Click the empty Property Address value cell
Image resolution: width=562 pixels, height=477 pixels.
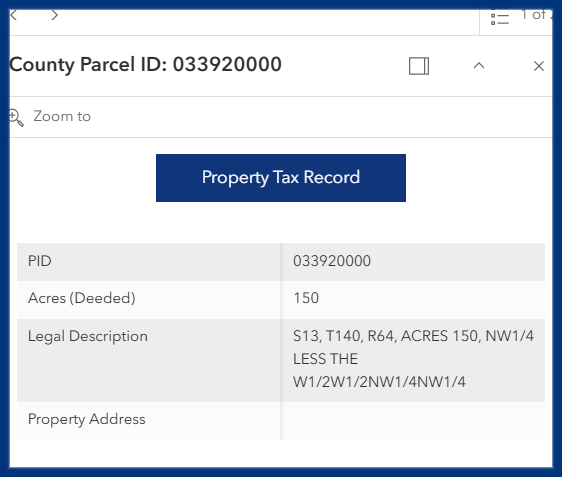pos(414,421)
